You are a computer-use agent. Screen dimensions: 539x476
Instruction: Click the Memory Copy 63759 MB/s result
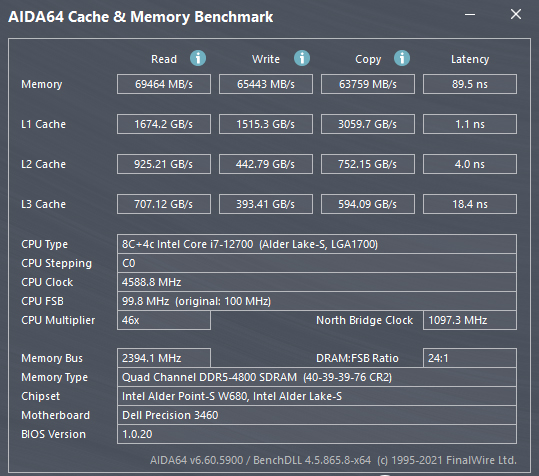368,84
